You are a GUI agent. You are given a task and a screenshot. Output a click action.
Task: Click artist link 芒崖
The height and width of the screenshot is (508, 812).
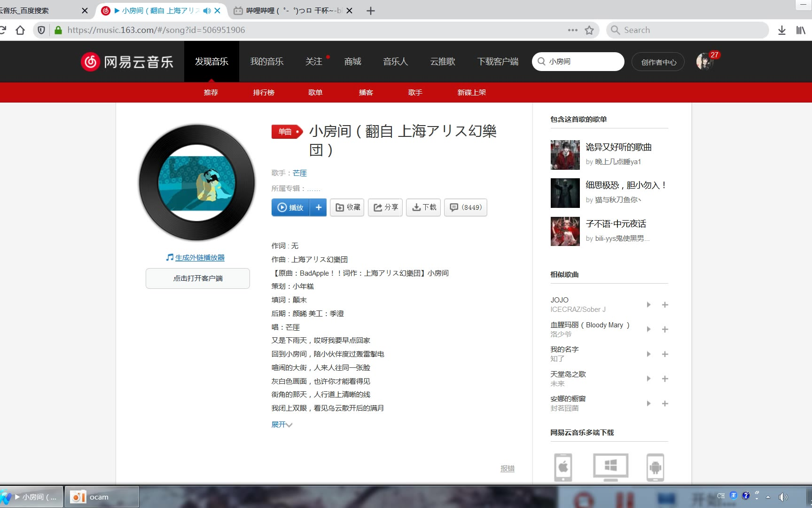pyautogui.click(x=299, y=173)
